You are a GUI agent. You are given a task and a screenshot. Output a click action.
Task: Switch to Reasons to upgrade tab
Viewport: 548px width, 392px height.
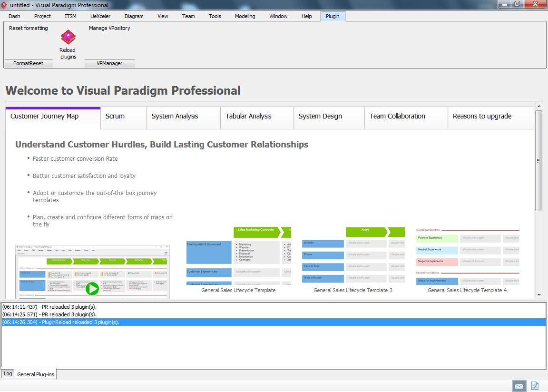(x=491, y=118)
